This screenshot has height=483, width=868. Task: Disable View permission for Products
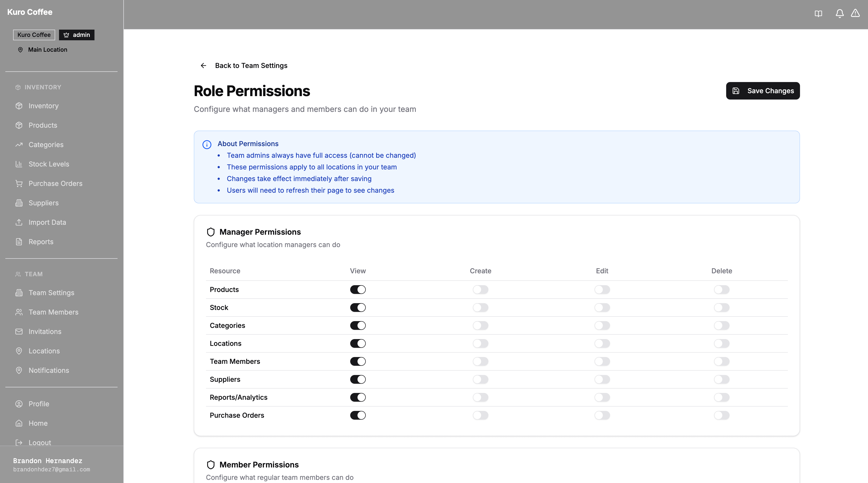pyautogui.click(x=358, y=290)
